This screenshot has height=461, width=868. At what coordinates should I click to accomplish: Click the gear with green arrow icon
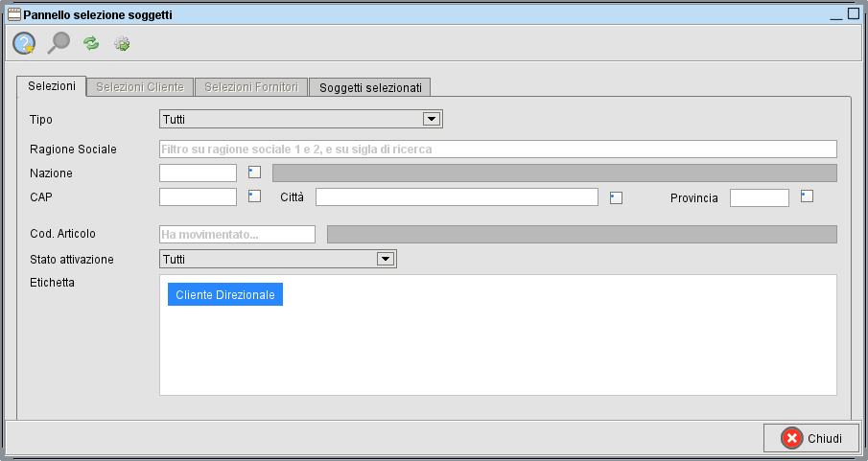[x=122, y=43]
